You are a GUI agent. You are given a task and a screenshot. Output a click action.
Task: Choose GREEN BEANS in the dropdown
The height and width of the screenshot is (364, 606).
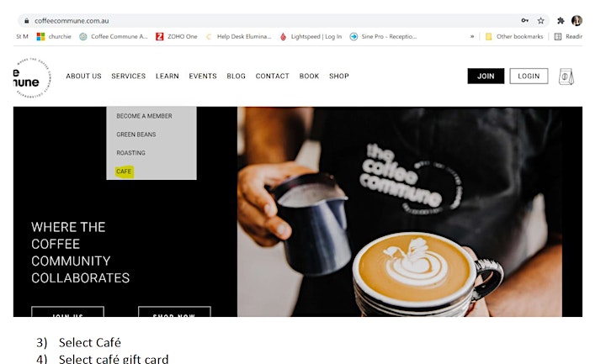[136, 135]
